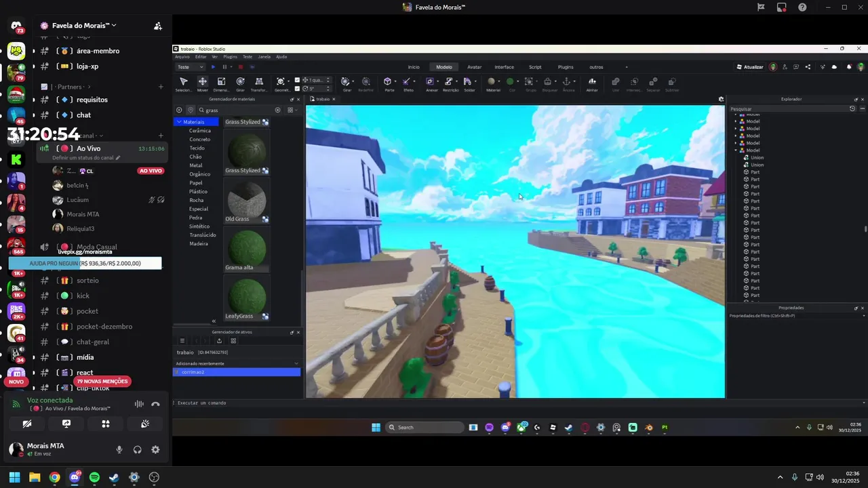868x488 pixels.
Task: Switch to the Script ribbon tab
Action: click(x=535, y=67)
